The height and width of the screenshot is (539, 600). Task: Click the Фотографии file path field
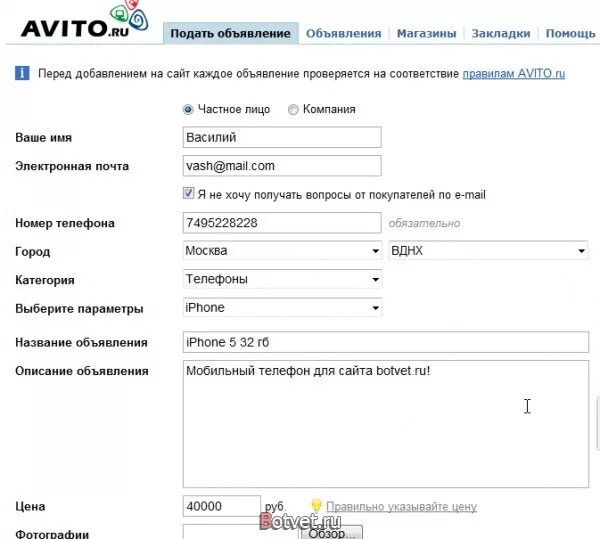coord(242,532)
